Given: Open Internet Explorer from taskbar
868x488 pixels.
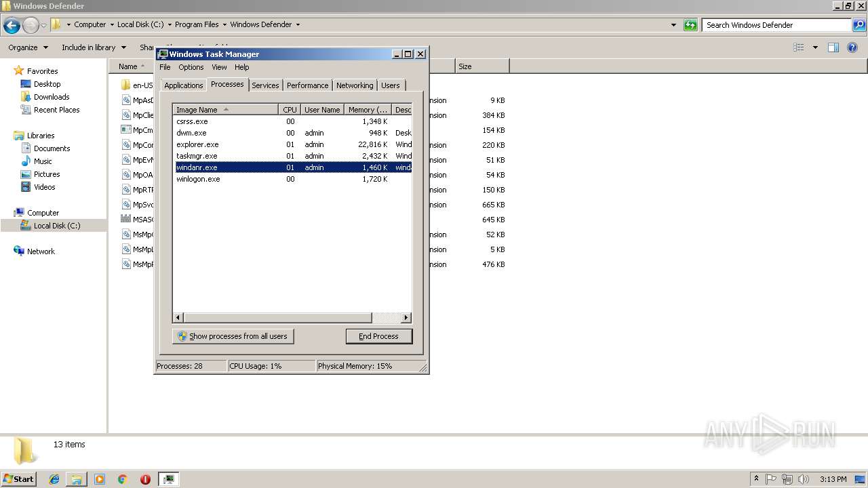Looking at the screenshot, I should (x=54, y=479).
